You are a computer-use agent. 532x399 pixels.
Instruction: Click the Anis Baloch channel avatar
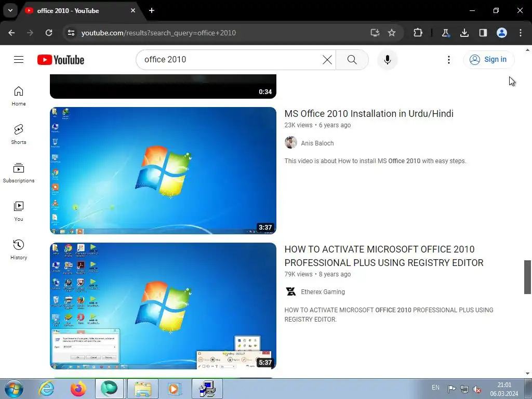pos(291,142)
